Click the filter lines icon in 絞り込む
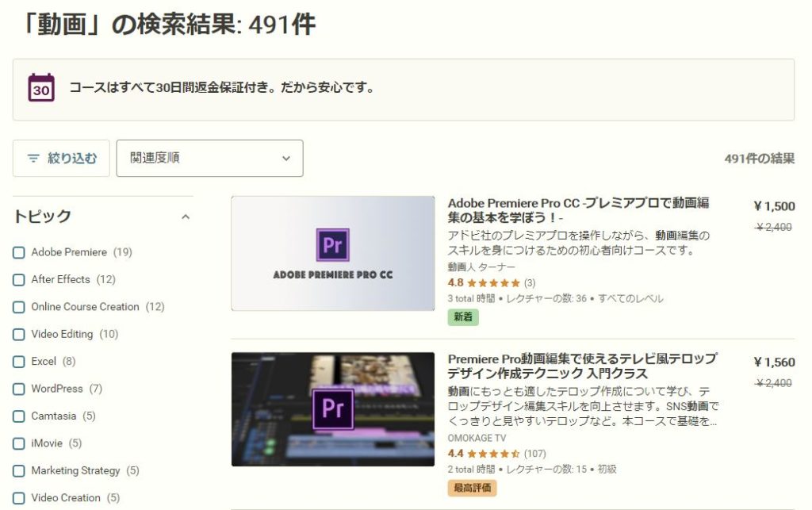The height and width of the screenshot is (510, 812). pyautogui.click(x=33, y=158)
